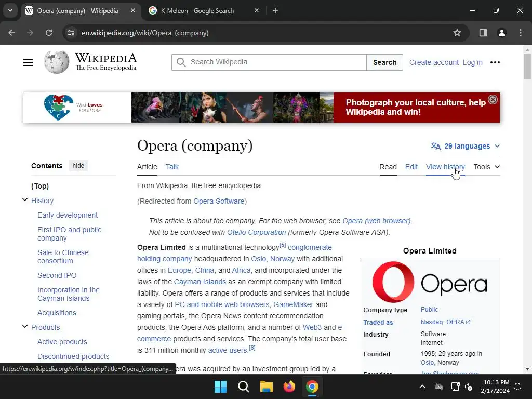Open Sale to Chinese consortium section
The width and height of the screenshot is (532, 399).
click(63, 257)
